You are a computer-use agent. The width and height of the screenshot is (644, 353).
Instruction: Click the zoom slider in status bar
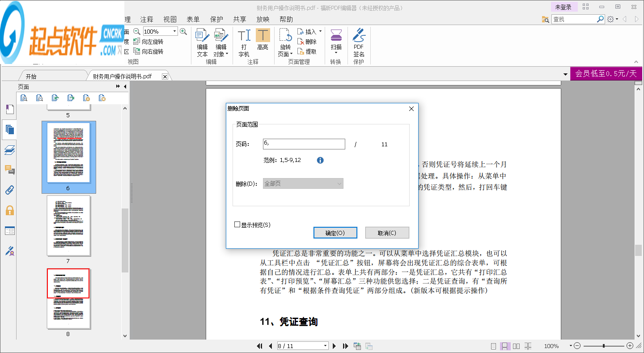603,346
